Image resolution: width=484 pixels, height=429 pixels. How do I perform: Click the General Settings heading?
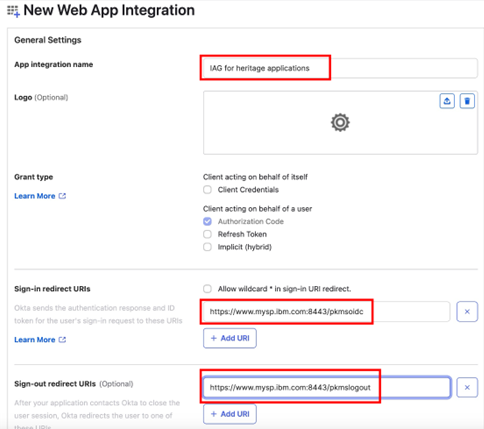pyautogui.click(x=48, y=40)
